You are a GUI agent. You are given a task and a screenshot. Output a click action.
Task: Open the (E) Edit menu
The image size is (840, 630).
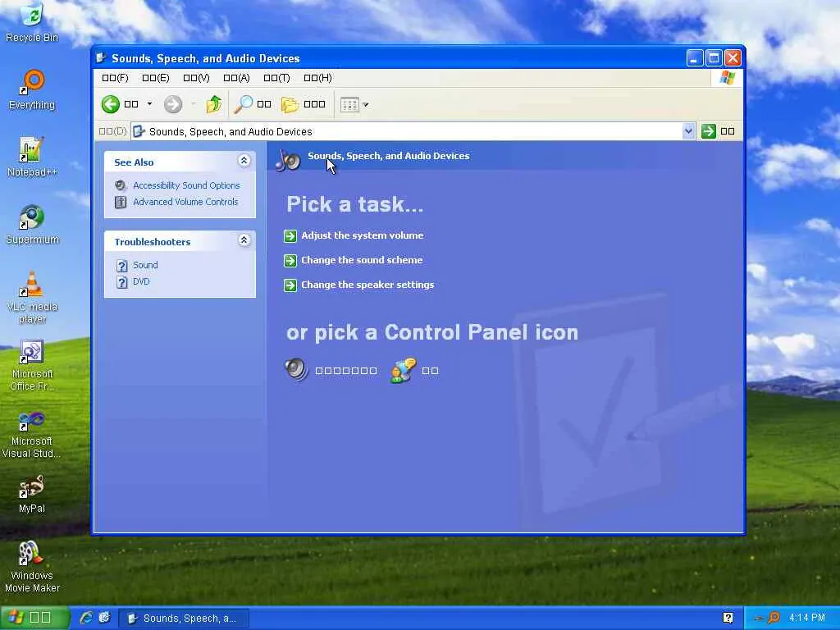(x=156, y=78)
